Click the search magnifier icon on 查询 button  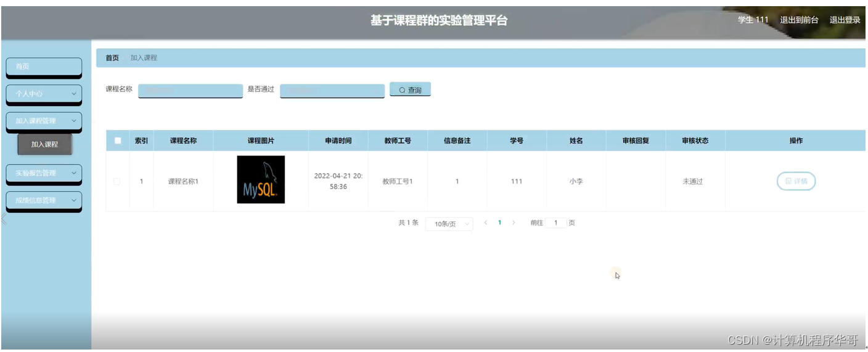[403, 90]
